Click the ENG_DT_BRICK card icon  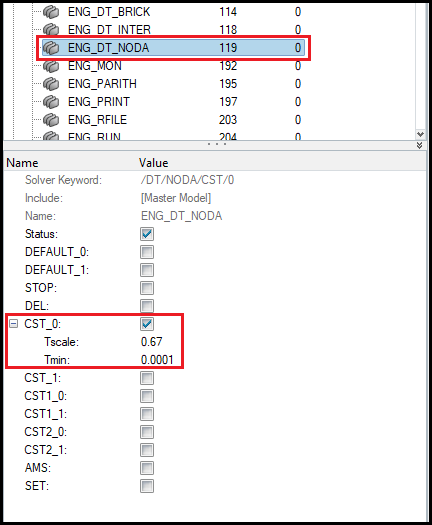click(x=51, y=12)
